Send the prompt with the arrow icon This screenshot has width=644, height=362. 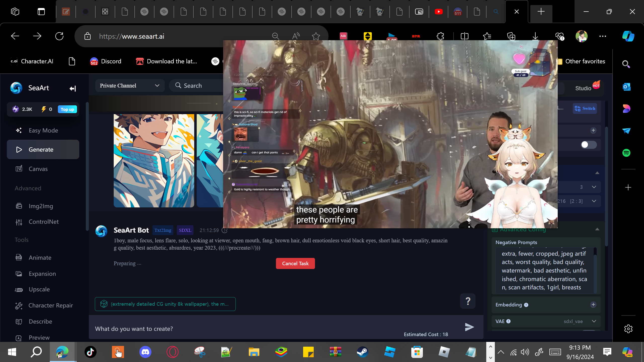469,327
